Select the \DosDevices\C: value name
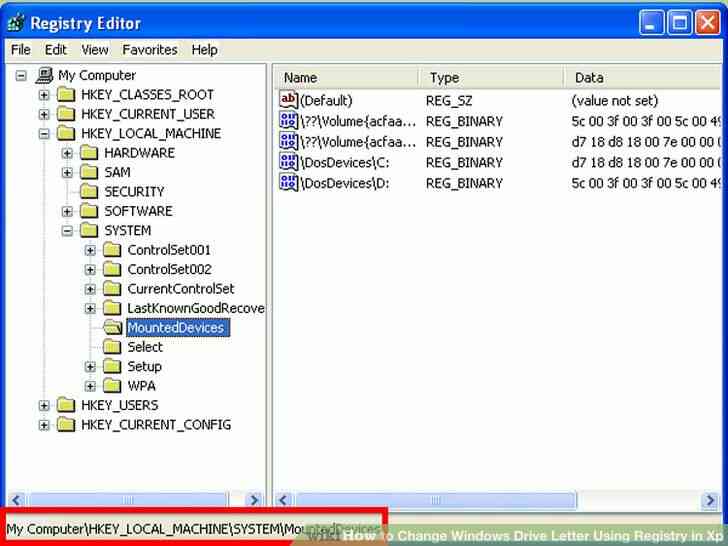728x546 pixels. 345,162
